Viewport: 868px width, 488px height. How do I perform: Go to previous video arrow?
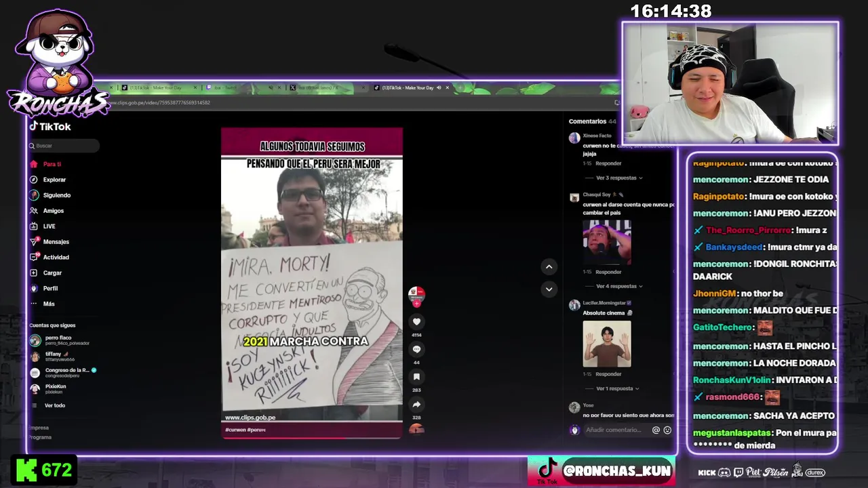(549, 266)
